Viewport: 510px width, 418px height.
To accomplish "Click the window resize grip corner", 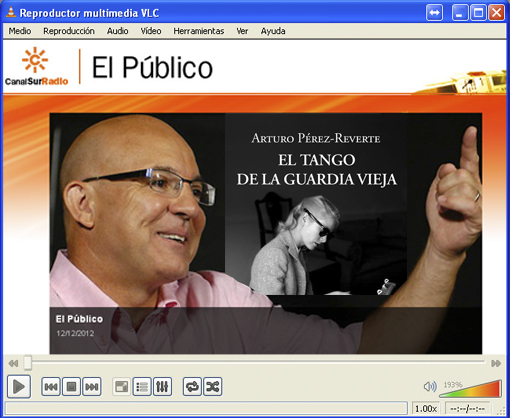I will (x=501, y=411).
